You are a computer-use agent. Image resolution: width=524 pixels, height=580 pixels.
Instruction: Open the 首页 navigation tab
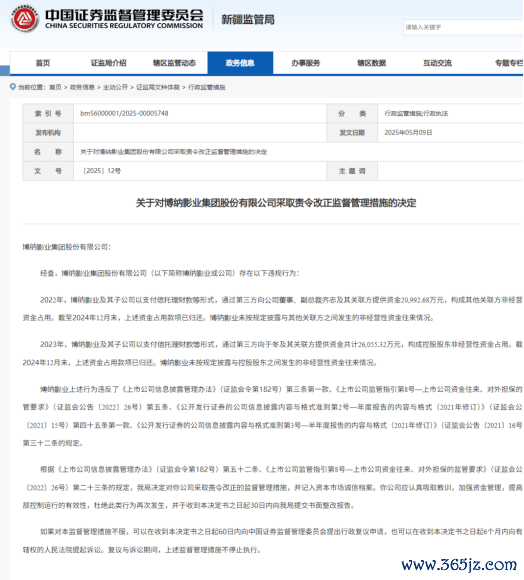click(x=43, y=63)
